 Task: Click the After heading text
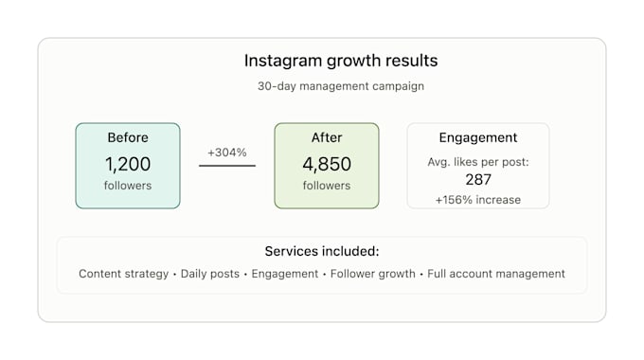327,137
